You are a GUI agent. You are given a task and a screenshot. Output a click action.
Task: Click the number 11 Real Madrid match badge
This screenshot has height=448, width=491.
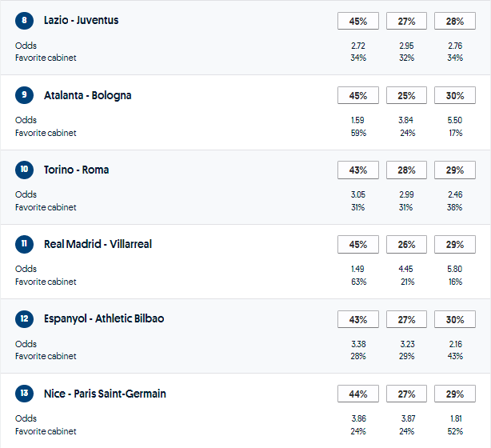click(25, 244)
